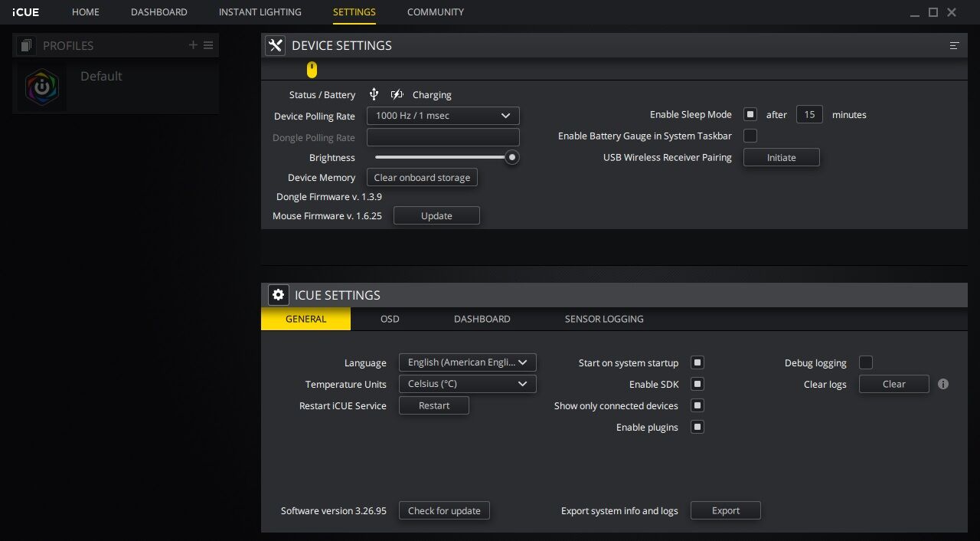980x541 pixels.
Task: Click the USB connection status icon
Action: tap(374, 94)
